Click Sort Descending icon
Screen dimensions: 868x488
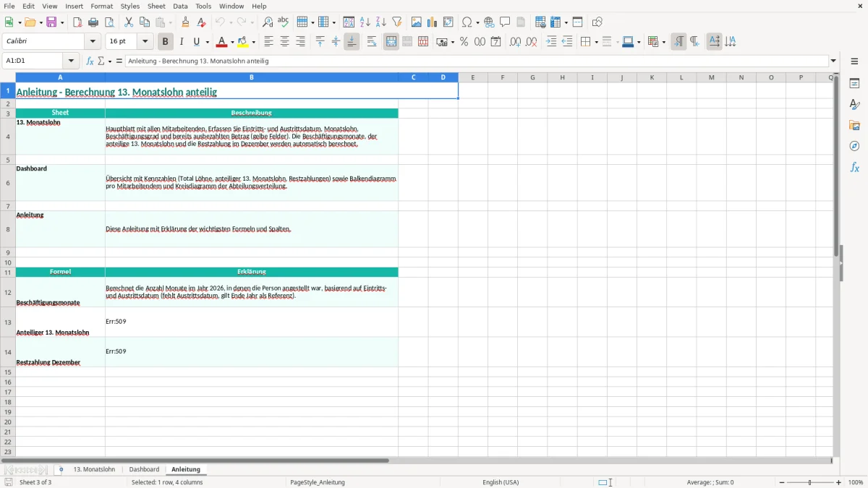[x=381, y=22]
